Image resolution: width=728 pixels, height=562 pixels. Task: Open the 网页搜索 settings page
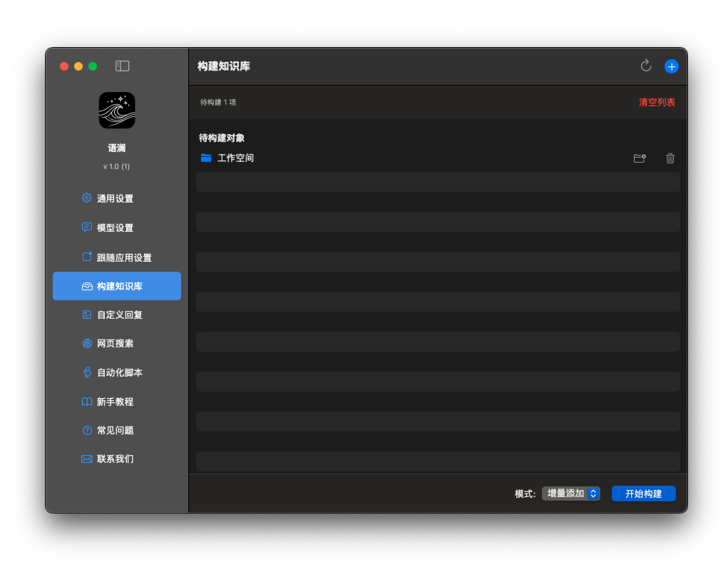point(116,343)
